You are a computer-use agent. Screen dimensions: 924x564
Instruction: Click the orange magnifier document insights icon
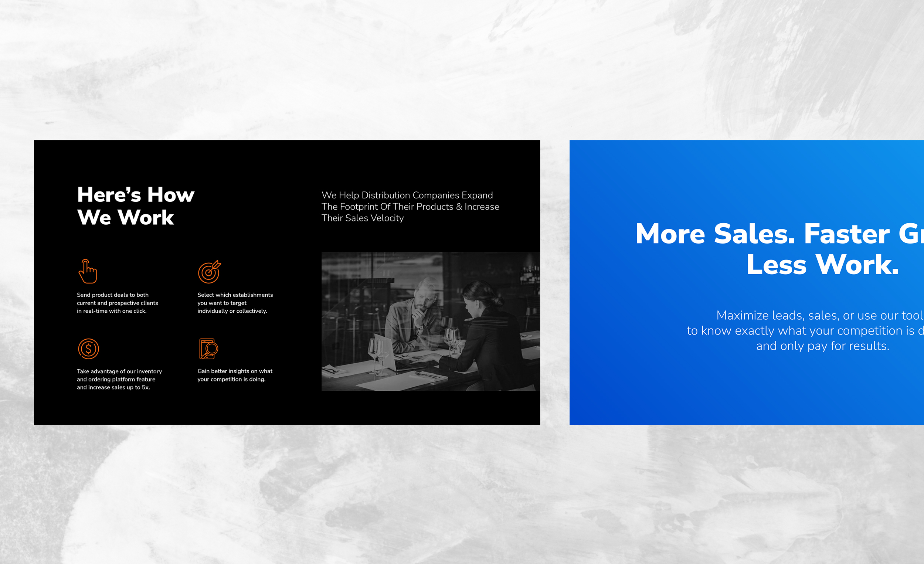(208, 349)
